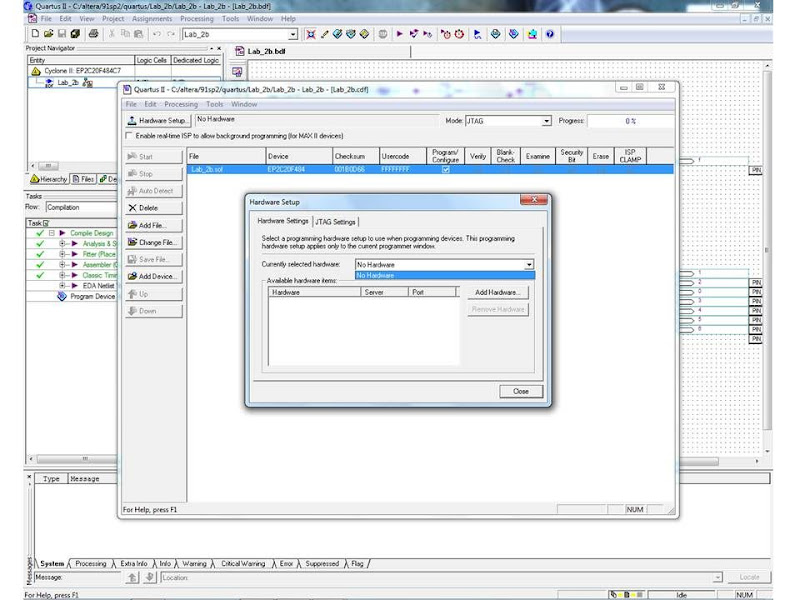Select the Hardware Settings tab
Image resolution: width=800 pixels, height=600 pixels.
[283, 221]
